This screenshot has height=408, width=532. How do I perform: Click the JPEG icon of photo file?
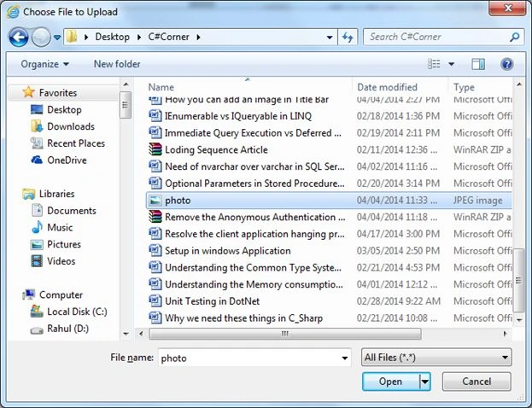(x=155, y=201)
